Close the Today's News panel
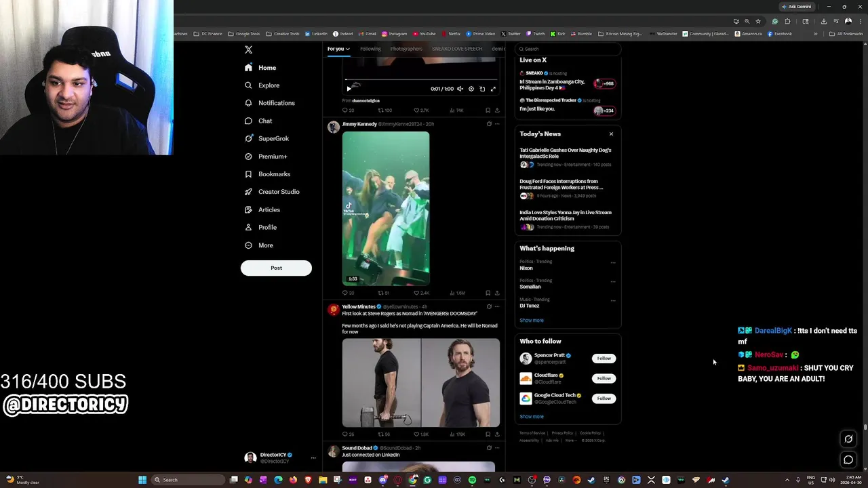 tap(611, 134)
